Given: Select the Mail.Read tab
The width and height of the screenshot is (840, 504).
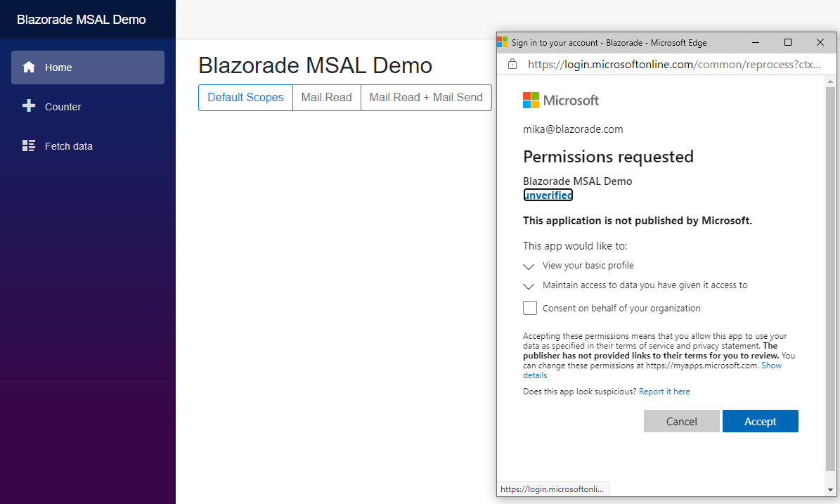Looking at the screenshot, I should pyautogui.click(x=326, y=98).
